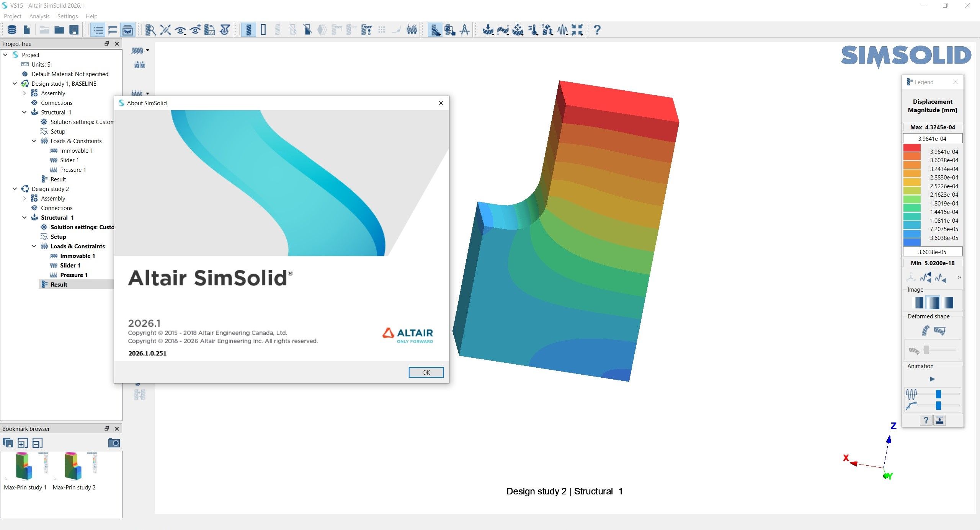Click the modal wave analysis icon

click(503, 29)
